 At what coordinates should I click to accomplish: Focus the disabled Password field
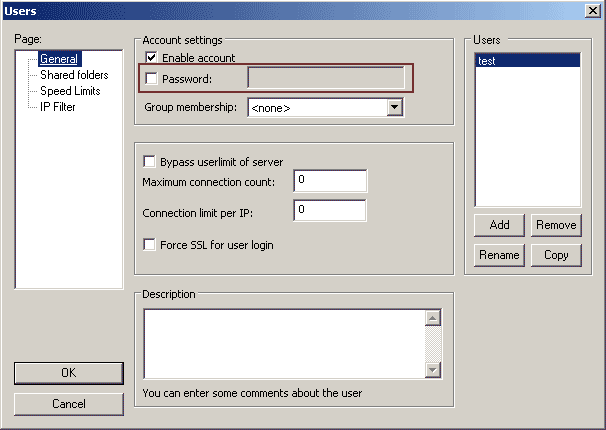(326, 78)
